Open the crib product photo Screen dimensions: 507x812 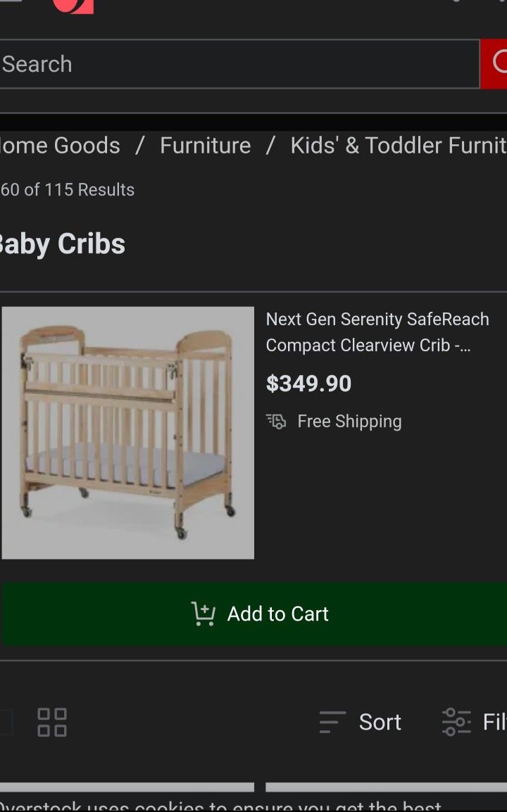(127, 433)
